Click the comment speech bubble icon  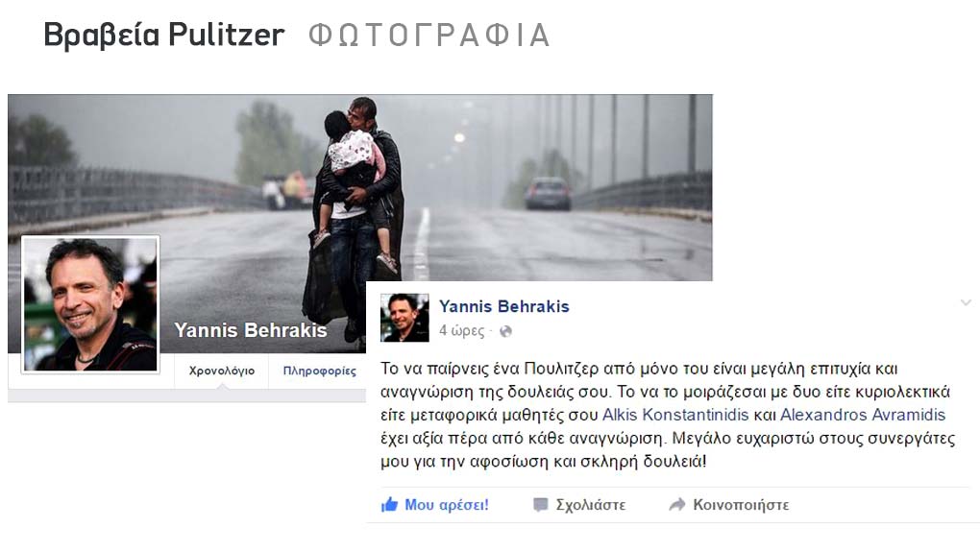click(x=541, y=505)
